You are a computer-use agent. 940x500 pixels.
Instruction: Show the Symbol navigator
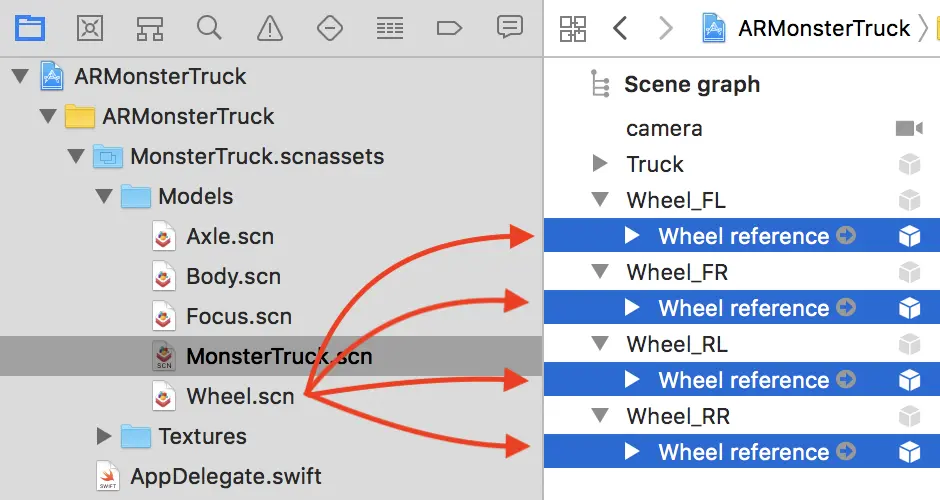pos(150,28)
